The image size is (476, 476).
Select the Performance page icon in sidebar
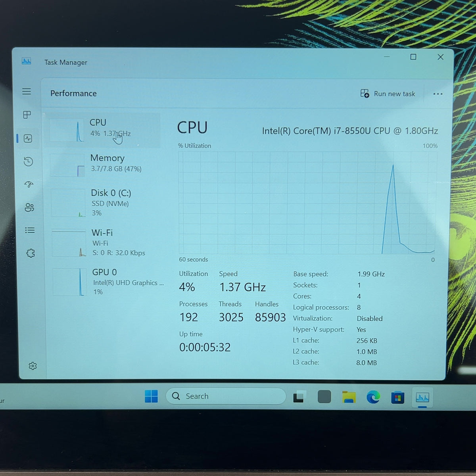(x=28, y=138)
